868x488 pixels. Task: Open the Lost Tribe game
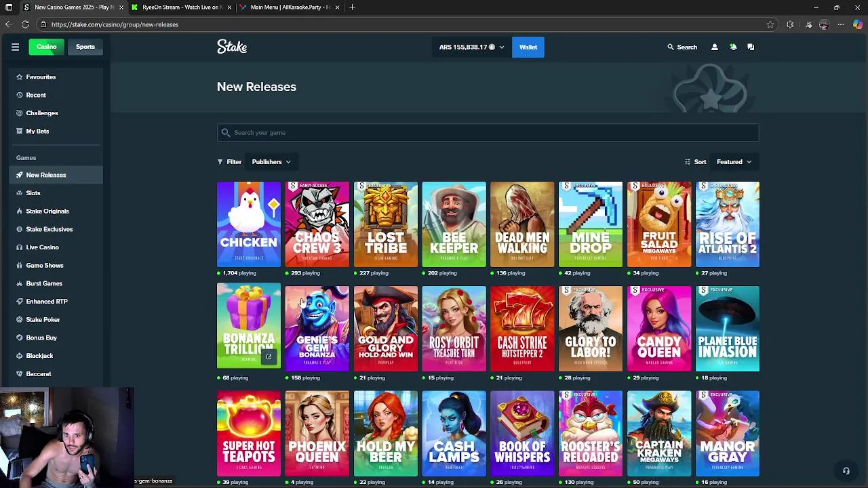386,224
